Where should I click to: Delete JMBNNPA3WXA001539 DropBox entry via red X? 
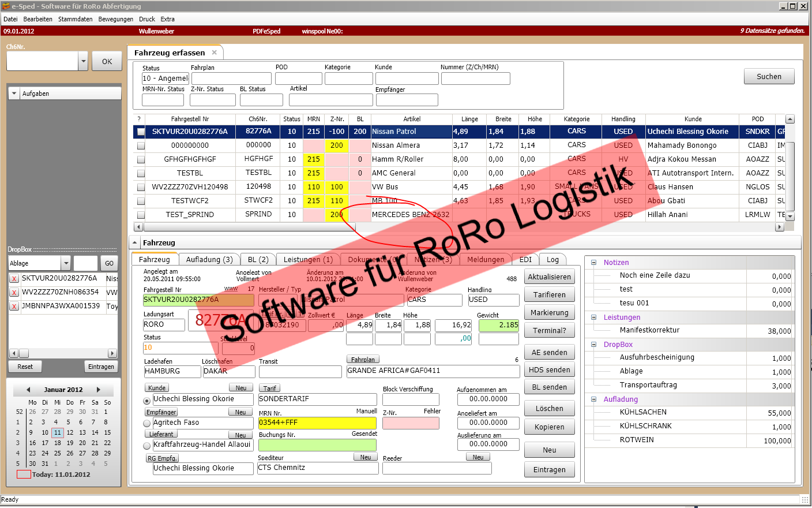pos(14,307)
